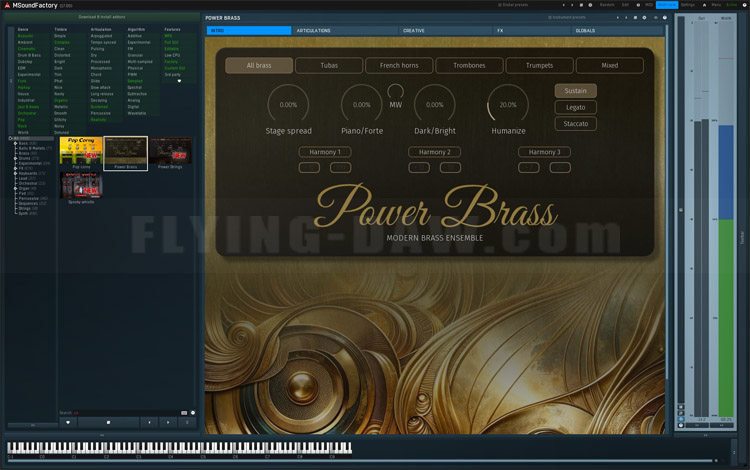This screenshot has width=750, height=470.
Task: Select the Tubas section
Action: (x=329, y=66)
